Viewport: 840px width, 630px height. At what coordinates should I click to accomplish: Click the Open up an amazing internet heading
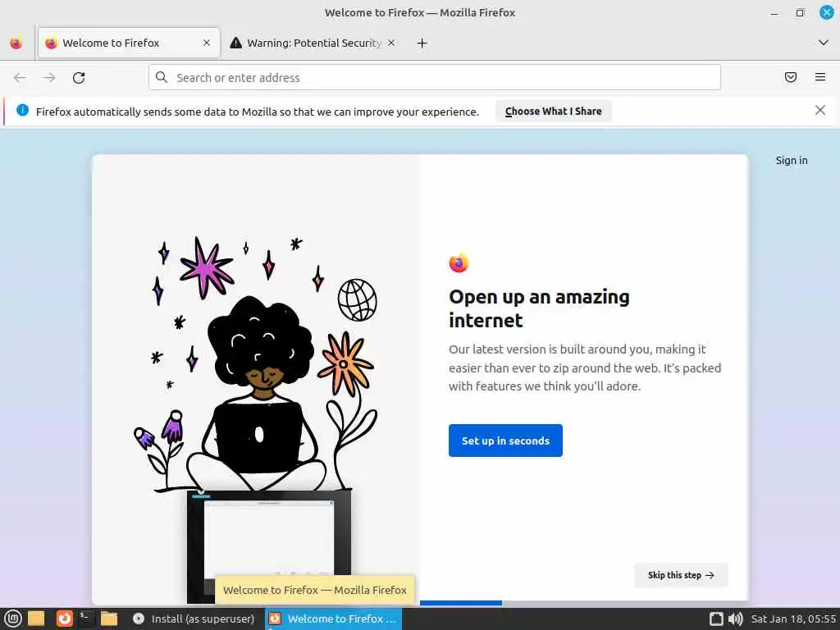(x=539, y=308)
